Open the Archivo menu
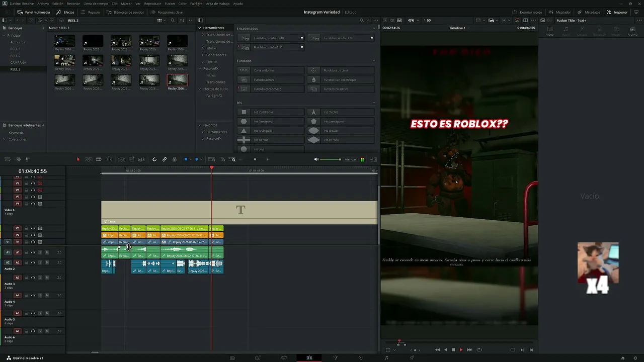Image resolution: width=644 pixels, height=362 pixels. click(43, 4)
